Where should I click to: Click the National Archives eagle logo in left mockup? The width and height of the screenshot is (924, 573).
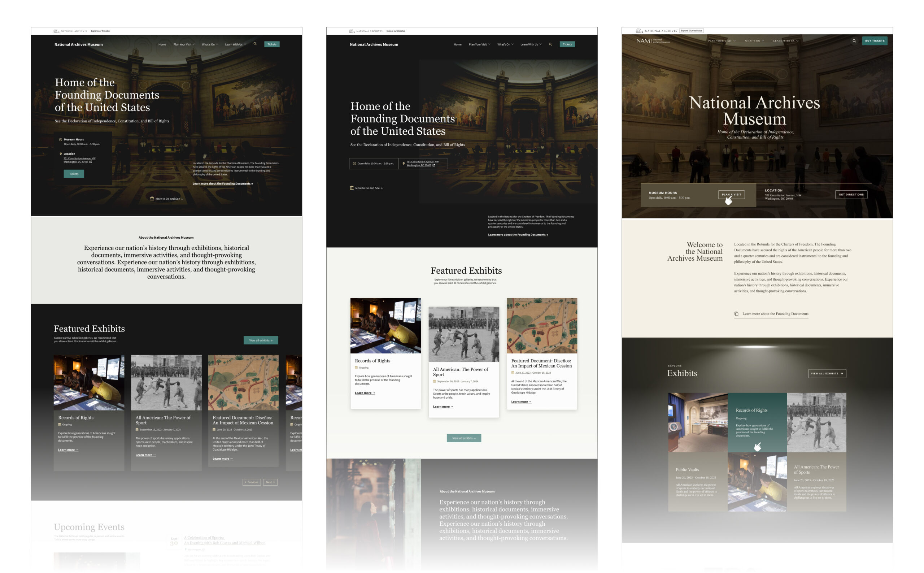click(x=56, y=31)
